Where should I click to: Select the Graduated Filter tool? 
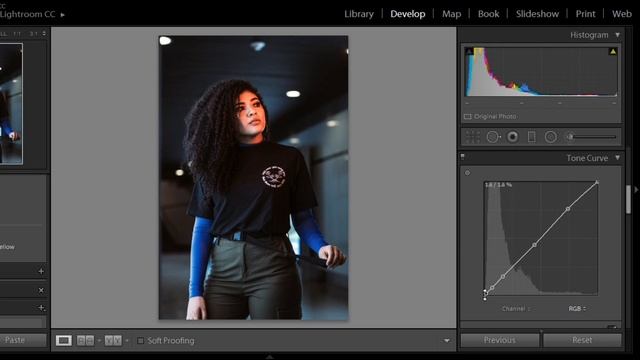click(531, 137)
